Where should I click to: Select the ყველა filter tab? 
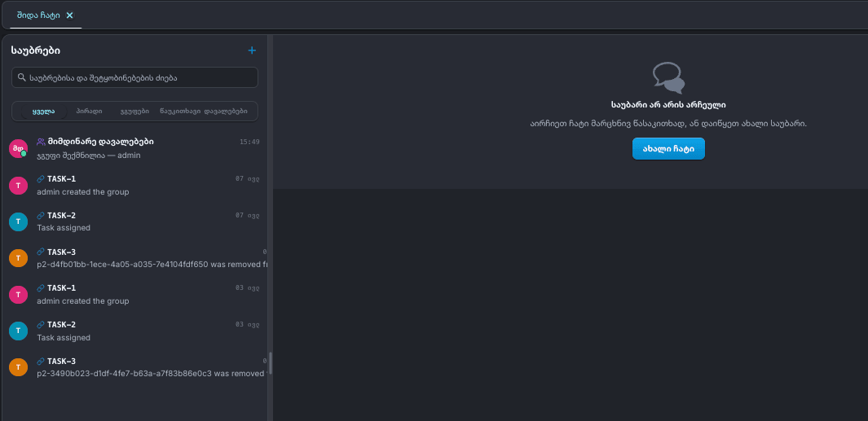[x=44, y=112]
